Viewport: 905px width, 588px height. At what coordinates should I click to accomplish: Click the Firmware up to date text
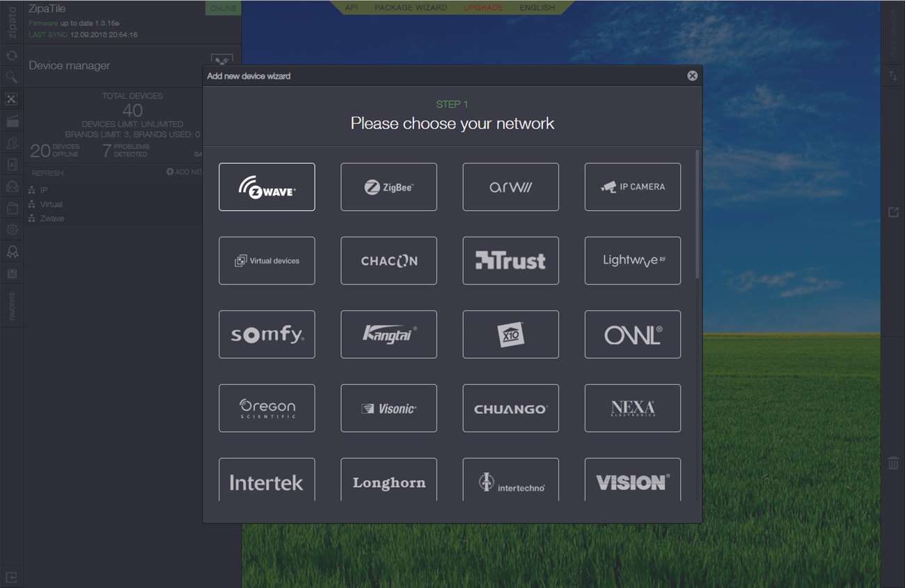pos(74,23)
